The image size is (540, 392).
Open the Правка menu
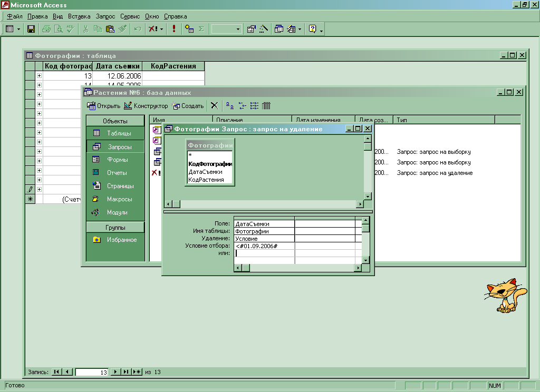[37, 16]
